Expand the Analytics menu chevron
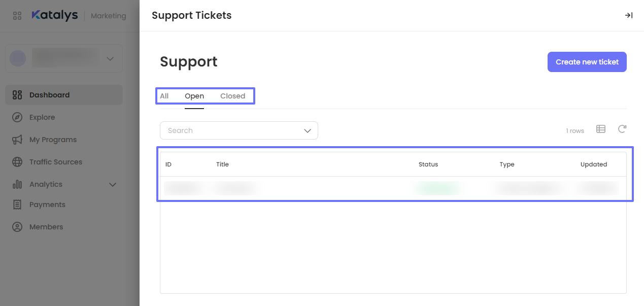This screenshot has height=306, width=644. [113, 184]
